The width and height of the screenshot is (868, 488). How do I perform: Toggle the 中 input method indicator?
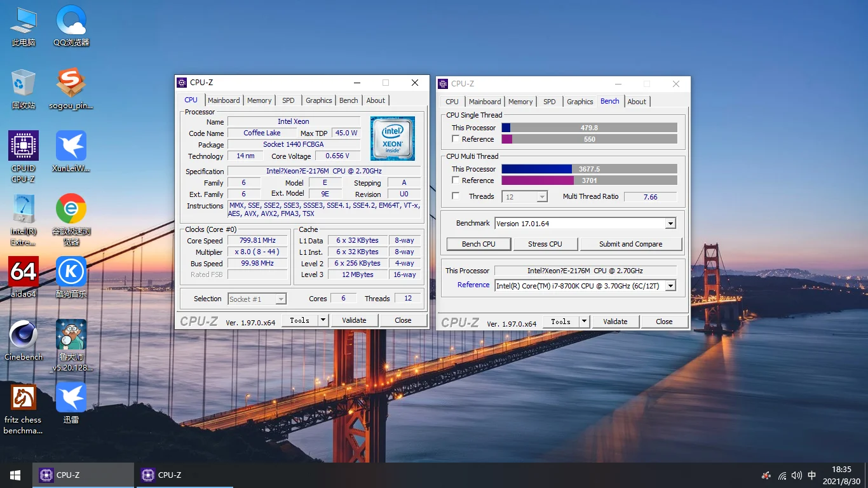click(x=811, y=475)
